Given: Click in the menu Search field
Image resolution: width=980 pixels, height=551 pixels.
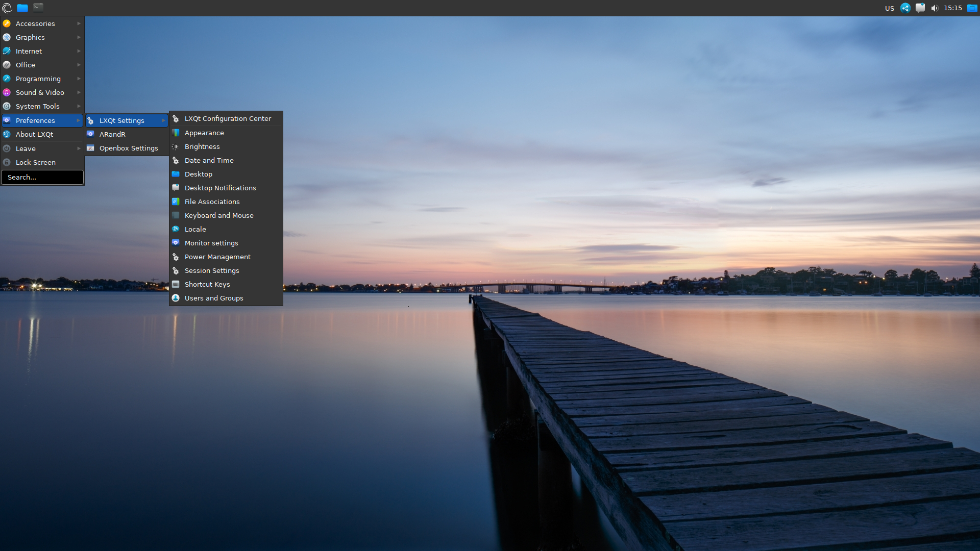Looking at the screenshot, I should pyautogui.click(x=42, y=177).
